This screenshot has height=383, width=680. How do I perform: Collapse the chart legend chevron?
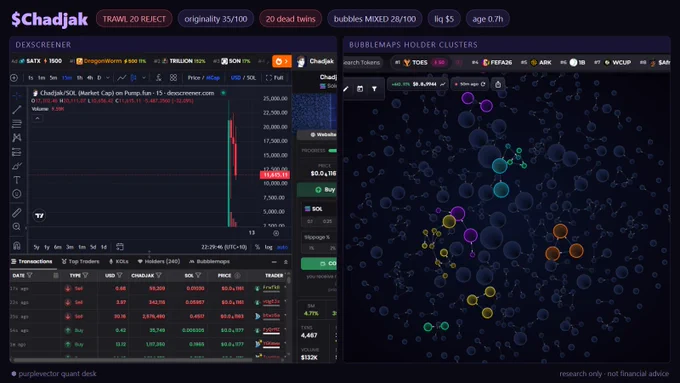(x=37, y=118)
